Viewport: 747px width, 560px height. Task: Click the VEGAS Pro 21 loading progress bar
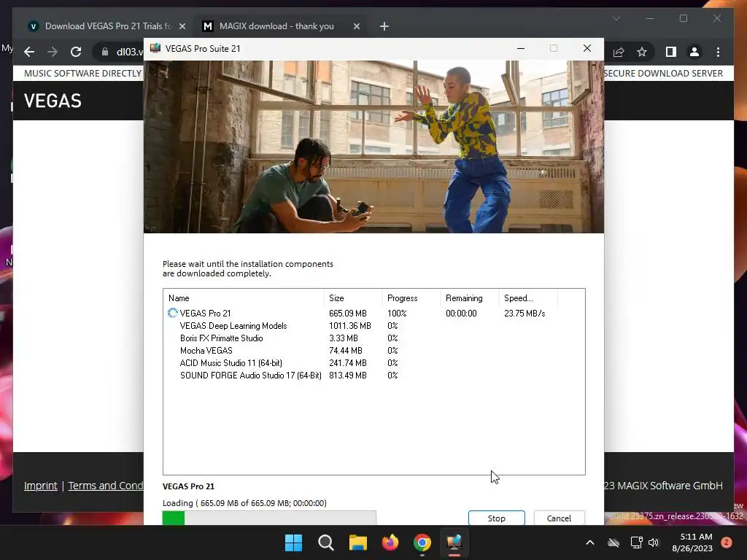(269, 518)
